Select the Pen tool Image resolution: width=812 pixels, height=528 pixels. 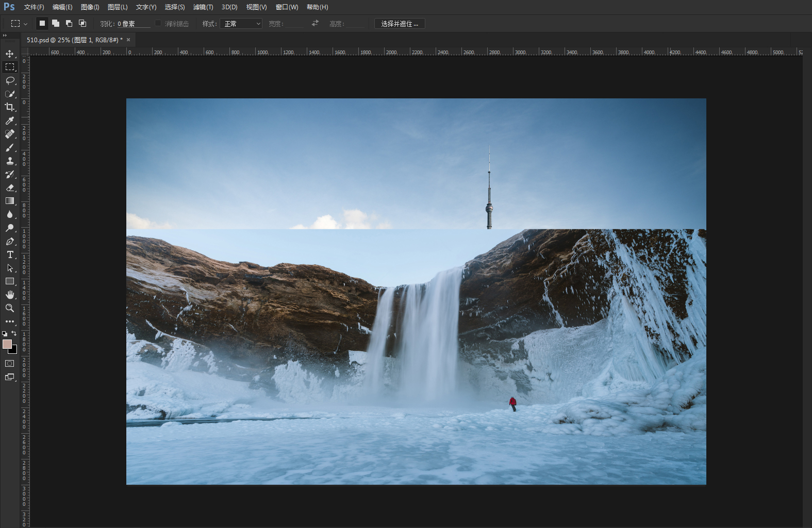[x=10, y=241]
